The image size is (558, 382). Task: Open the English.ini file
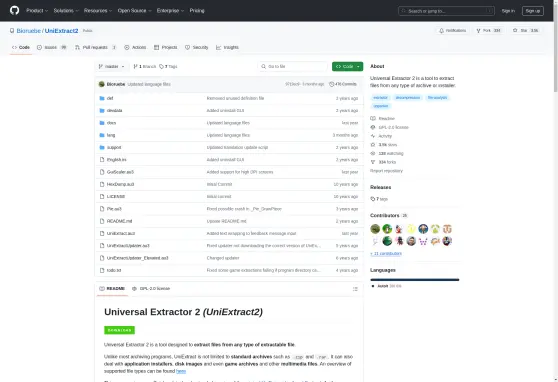click(x=116, y=160)
